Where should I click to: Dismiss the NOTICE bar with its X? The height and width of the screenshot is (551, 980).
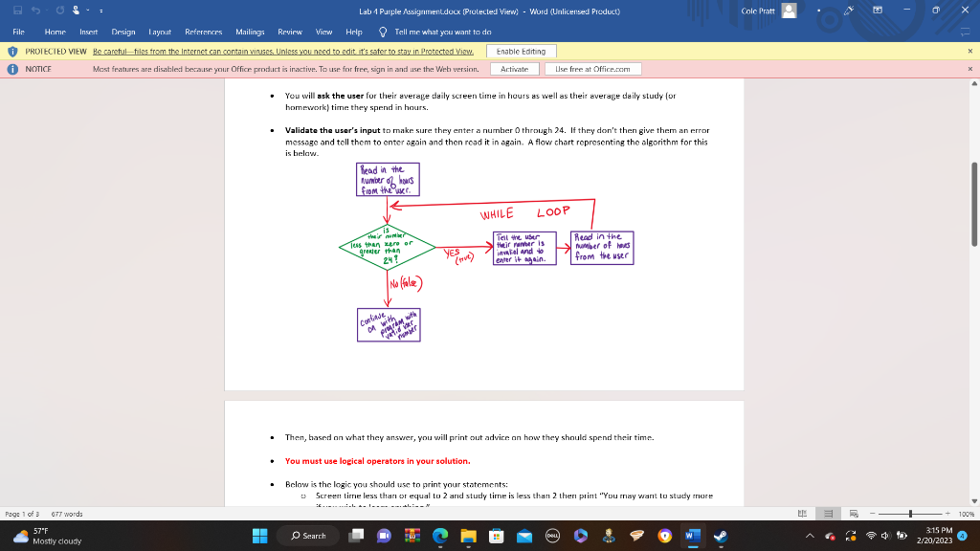point(969,68)
